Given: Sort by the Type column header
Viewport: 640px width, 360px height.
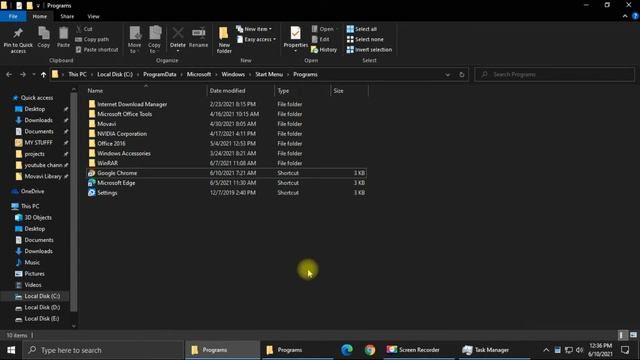Looking at the screenshot, I should (x=302, y=91).
